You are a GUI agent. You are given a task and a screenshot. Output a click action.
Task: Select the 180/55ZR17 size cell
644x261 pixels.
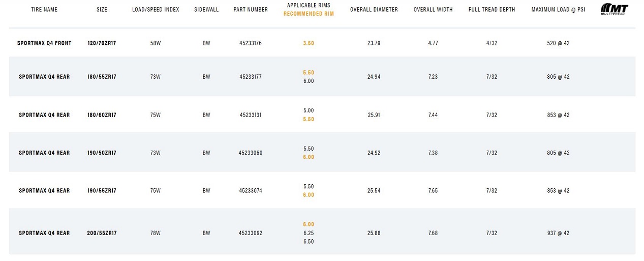tap(102, 77)
